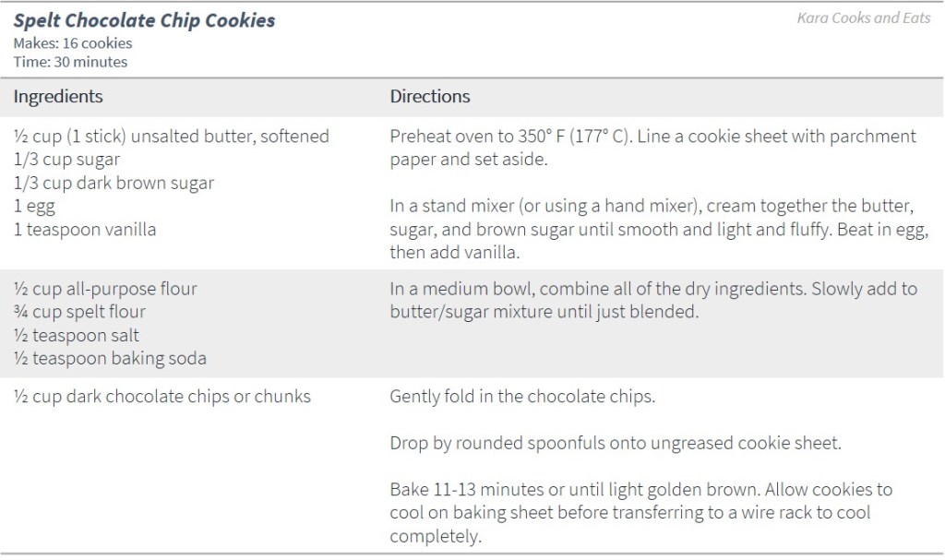Click the Time: 30 minutes line
Viewport: 945px width, 560px height.
[70, 62]
